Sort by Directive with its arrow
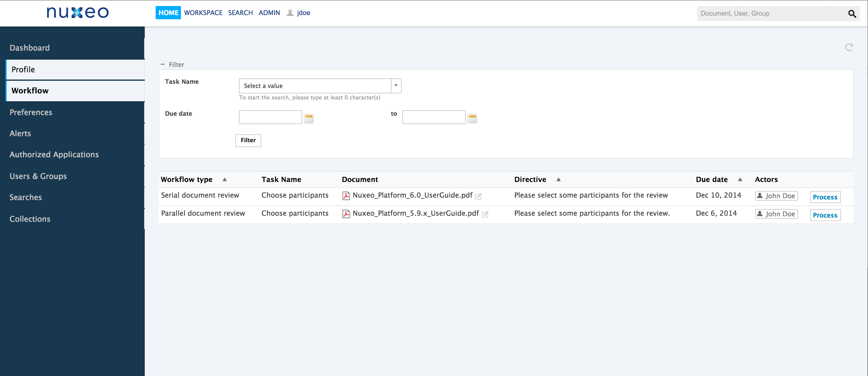868x376 pixels. [x=558, y=180]
